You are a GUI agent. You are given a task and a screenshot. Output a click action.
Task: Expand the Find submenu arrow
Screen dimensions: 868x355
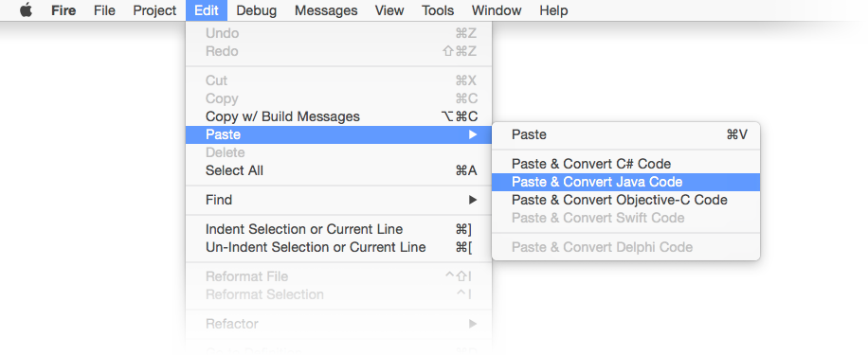pyautogui.click(x=472, y=200)
